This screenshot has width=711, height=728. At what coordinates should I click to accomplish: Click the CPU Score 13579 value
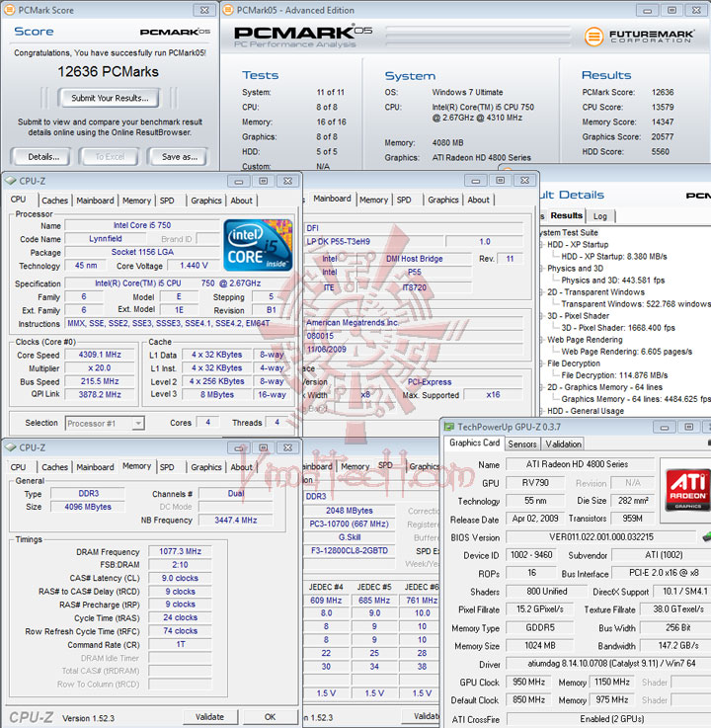click(663, 108)
